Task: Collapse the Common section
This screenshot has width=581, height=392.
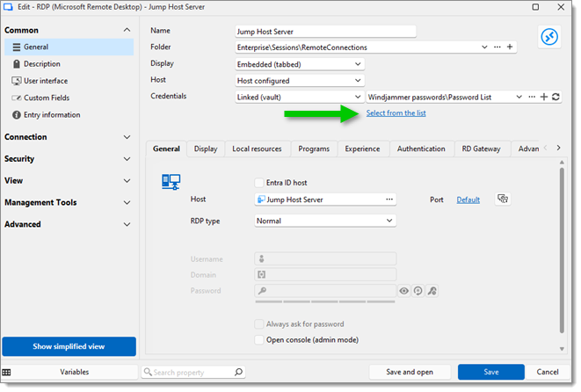Action: pyautogui.click(x=127, y=30)
